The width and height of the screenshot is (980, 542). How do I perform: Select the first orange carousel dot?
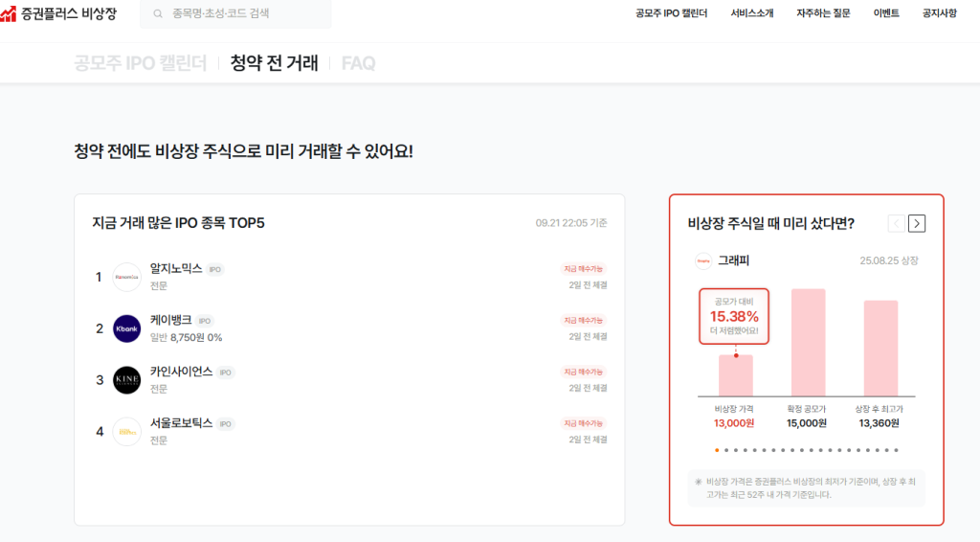(716, 449)
